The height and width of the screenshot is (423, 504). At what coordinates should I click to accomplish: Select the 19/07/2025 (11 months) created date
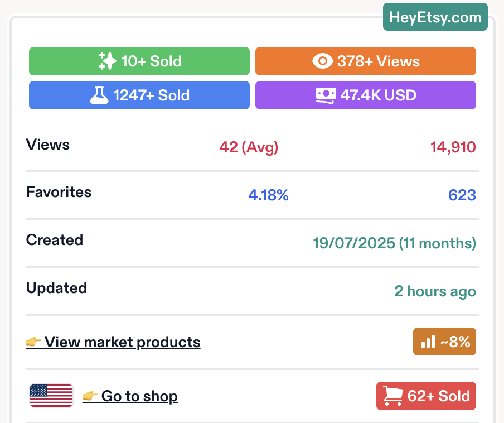(x=394, y=243)
